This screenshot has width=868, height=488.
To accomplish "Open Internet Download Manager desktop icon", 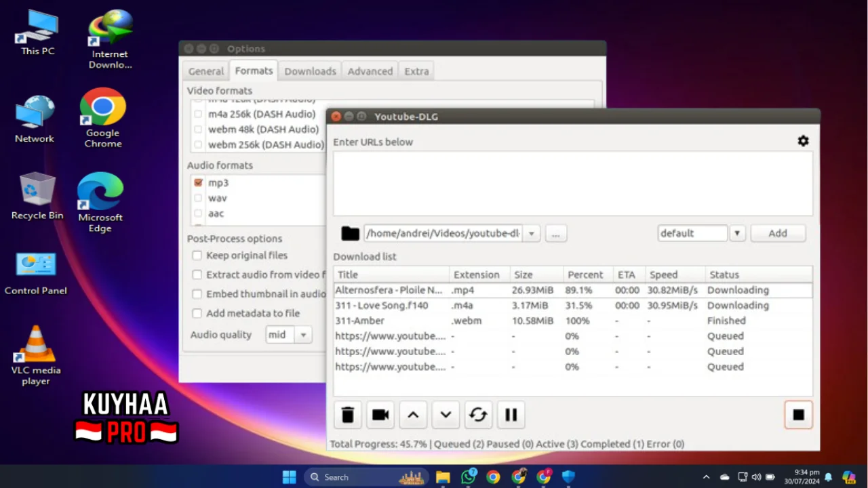I will click(x=110, y=39).
